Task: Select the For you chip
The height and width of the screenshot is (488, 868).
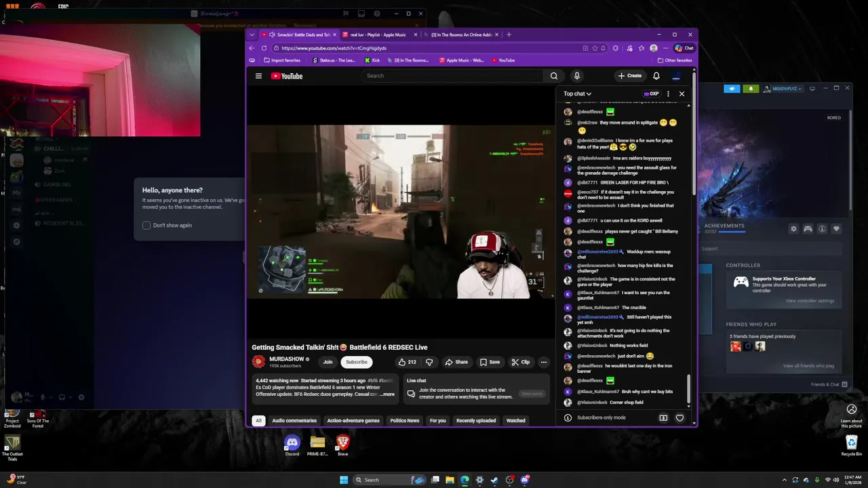Action: [438, 420]
